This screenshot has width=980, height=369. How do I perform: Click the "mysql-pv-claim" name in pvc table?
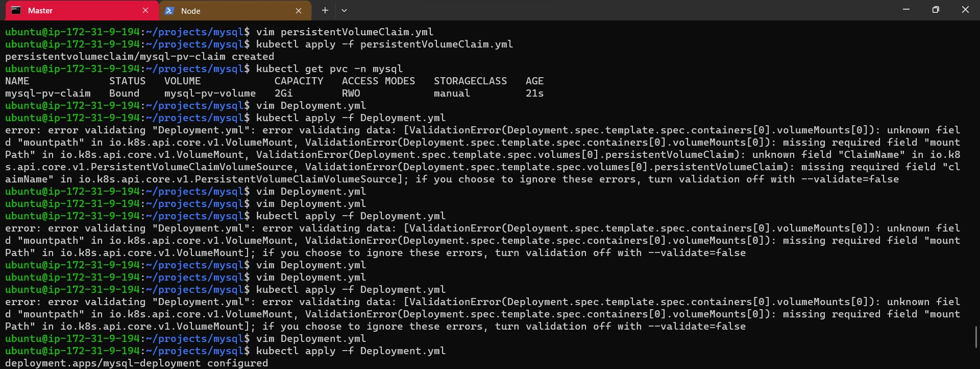click(48, 94)
